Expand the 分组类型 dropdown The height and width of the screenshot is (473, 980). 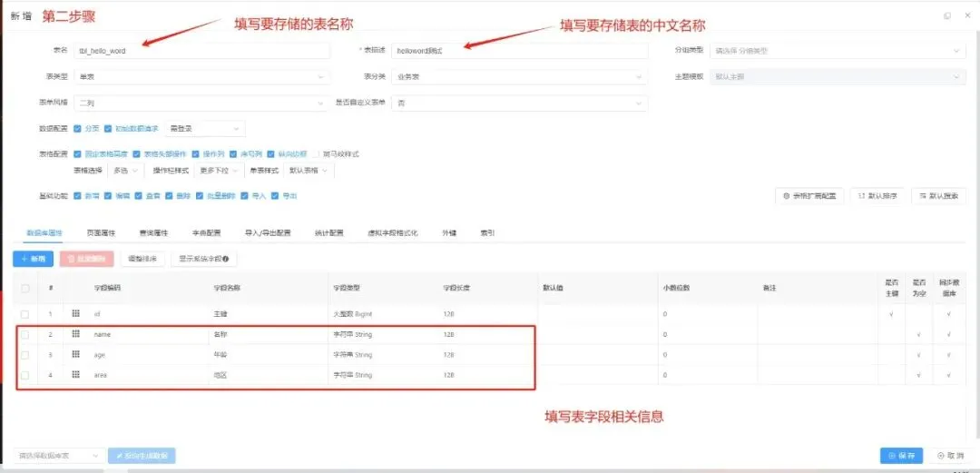[x=838, y=51]
